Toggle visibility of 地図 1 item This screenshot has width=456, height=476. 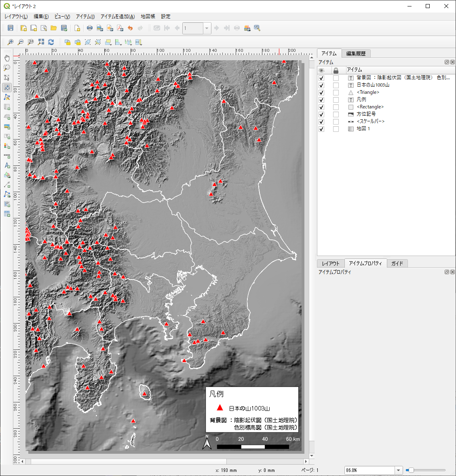pos(321,129)
